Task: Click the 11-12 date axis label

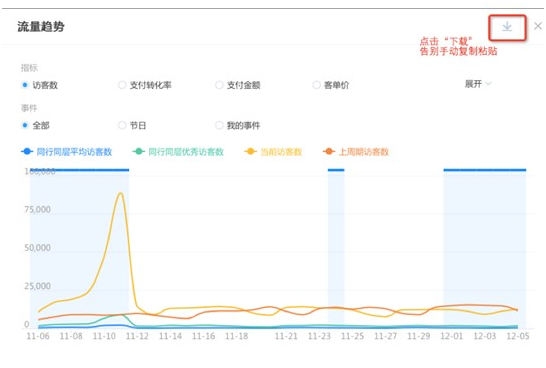Action: pos(137,336)
